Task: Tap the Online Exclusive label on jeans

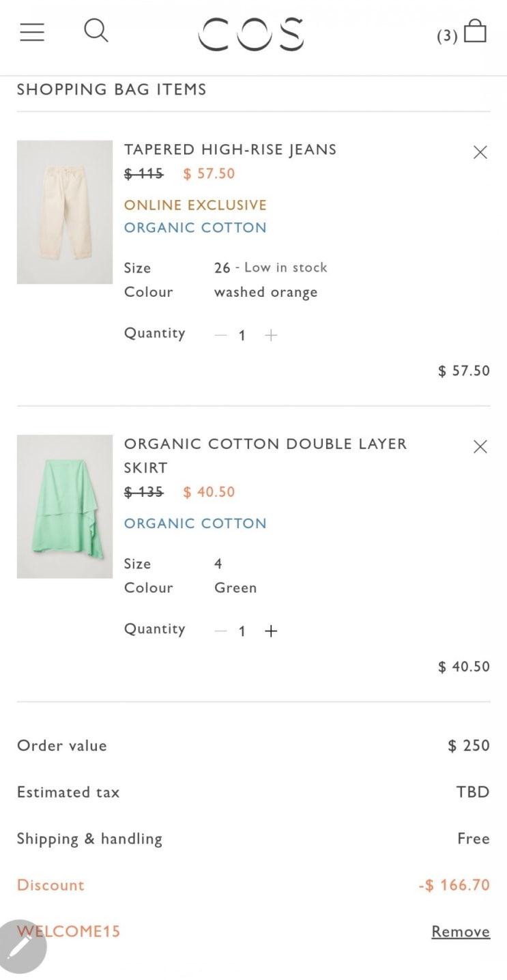Action: (x=195, y=205)
